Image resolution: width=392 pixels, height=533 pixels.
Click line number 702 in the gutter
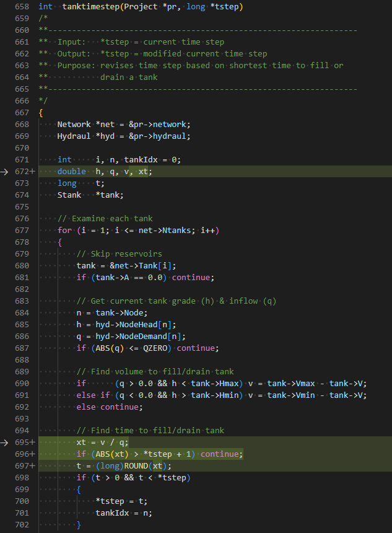click(22, 525)
